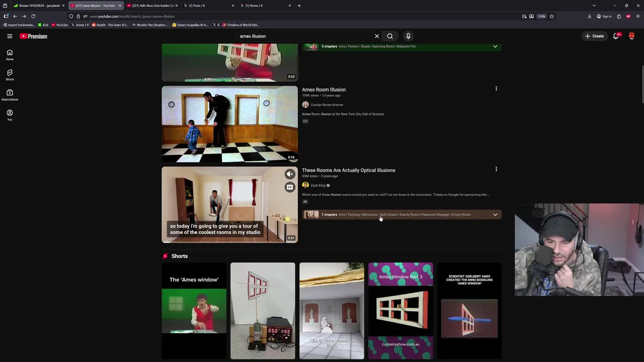Open Monitor the Situation bookmark
The image size is (644, 362).
click(150, 25)
